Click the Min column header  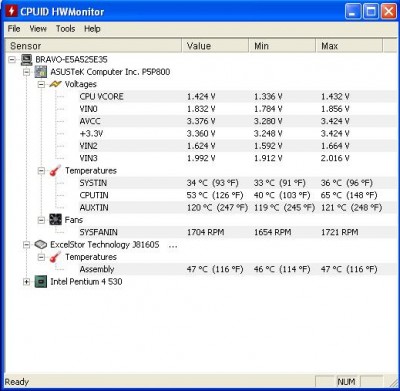tap(282, 46)
